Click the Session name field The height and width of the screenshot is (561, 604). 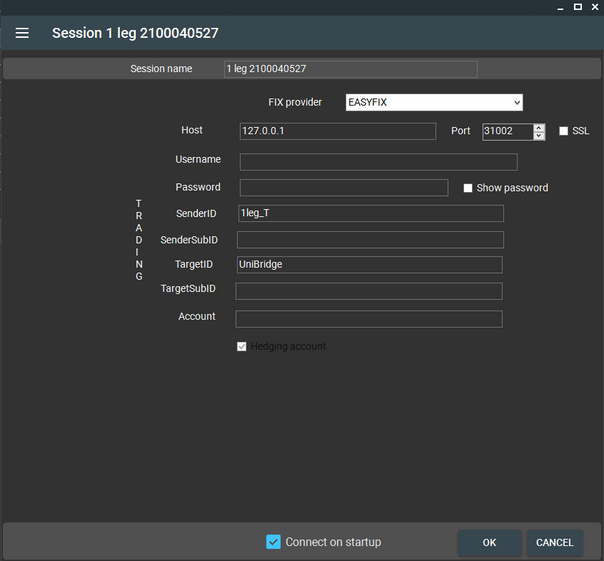pos(350,69)
